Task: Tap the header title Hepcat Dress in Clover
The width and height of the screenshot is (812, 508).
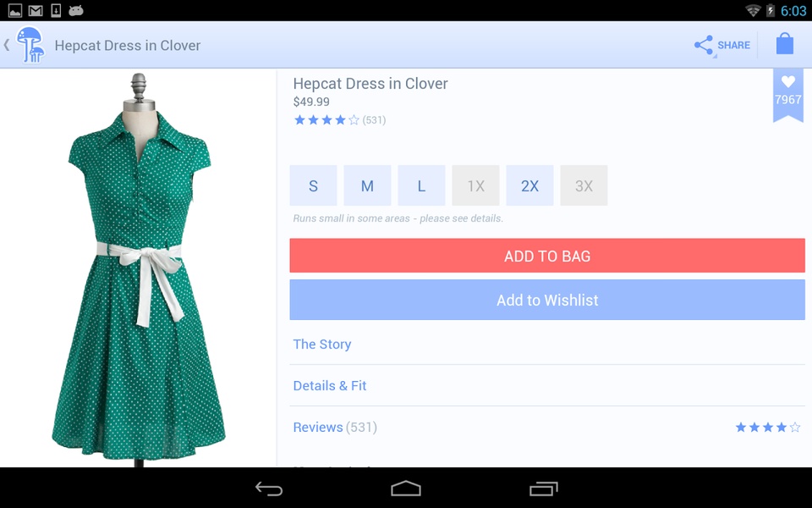Action: (128, 46)
